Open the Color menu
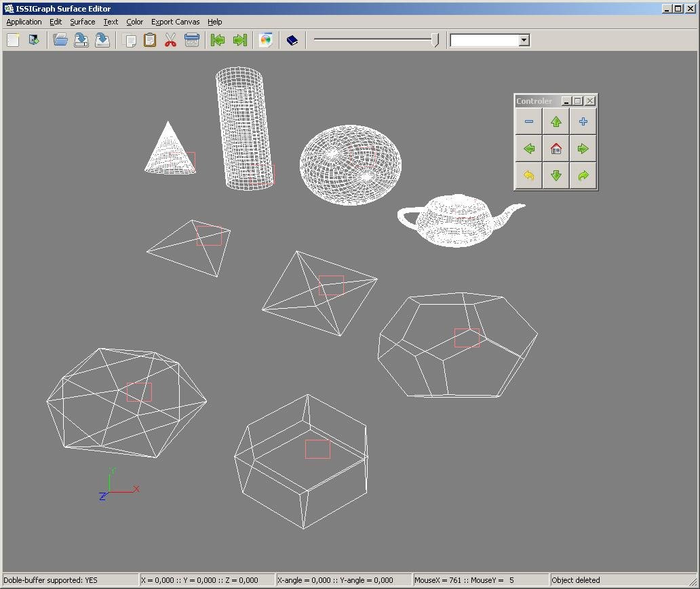Screen dimensions: 700x589 point(134,22)
